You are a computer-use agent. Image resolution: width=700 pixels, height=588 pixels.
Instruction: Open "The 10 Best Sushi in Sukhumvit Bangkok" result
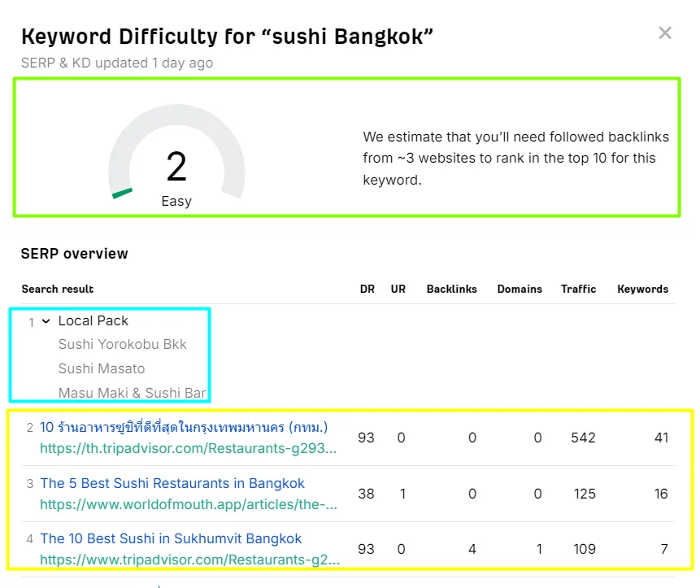[x=171, y=538]
